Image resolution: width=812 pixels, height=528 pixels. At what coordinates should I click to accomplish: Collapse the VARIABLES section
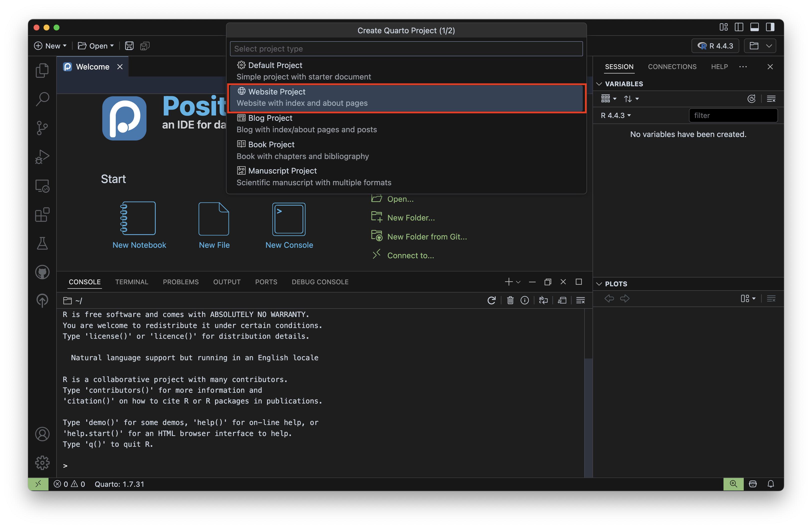598,83
